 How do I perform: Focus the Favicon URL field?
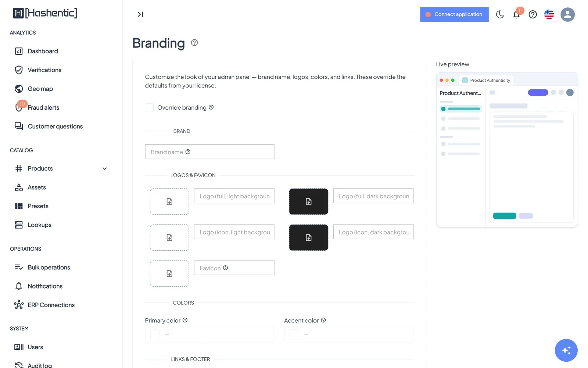pyautogui.click(x=234, y=268)
